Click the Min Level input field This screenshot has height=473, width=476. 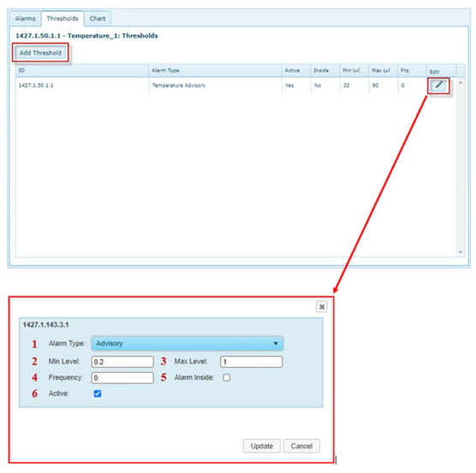pos(122,362)
